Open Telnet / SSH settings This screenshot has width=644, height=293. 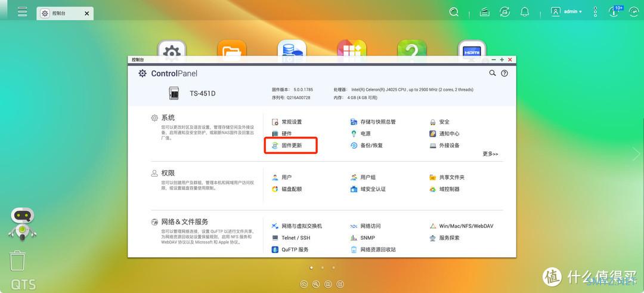coord(291,238)
